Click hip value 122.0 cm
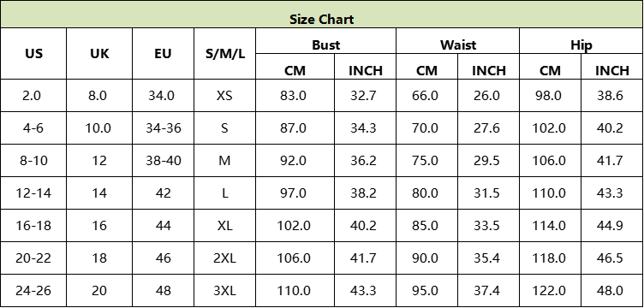Screen dimensions: 644x308 click(549, 290)
